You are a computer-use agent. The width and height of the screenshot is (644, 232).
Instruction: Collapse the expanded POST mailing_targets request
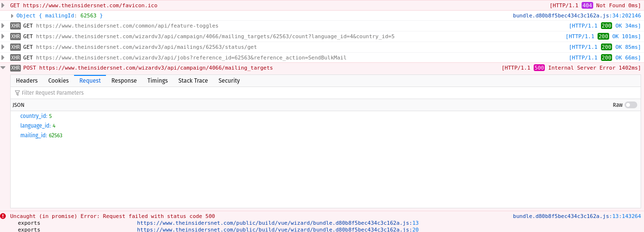click(3, 68)
